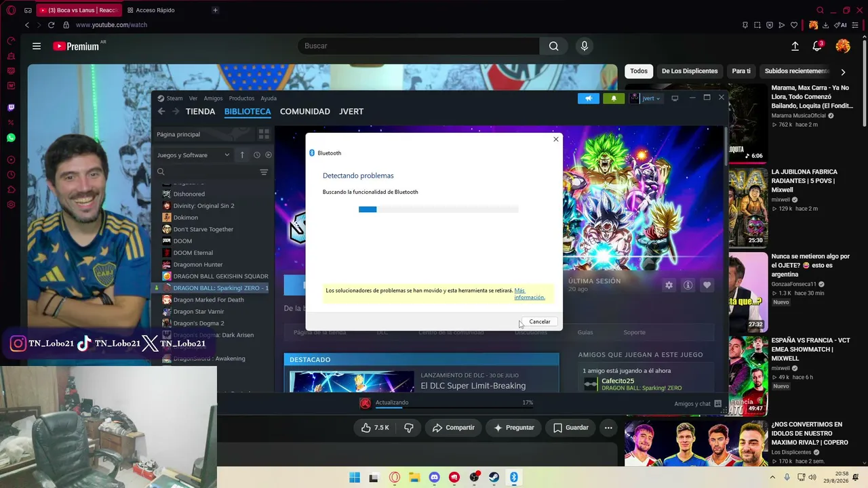The height and width of the screenshot is (488, 868).
Task: Open the JVERT profile tab in Steam
Action: [x=351, y=112]
